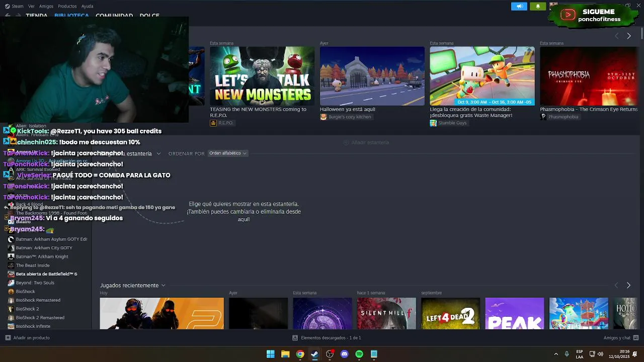Select Beyond: Two Souls in library list
Viewport: 644px width, 362px height.
tap(35, 283)
